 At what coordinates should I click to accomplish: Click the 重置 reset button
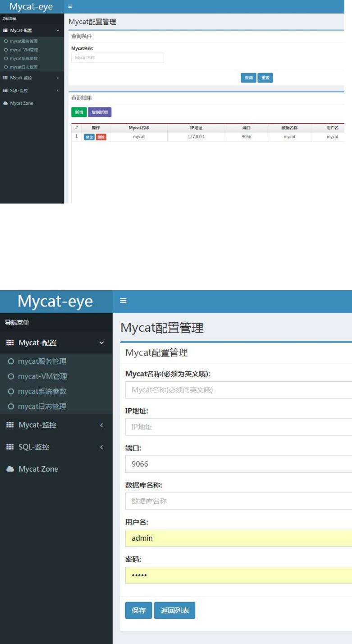tap(265, 78)
